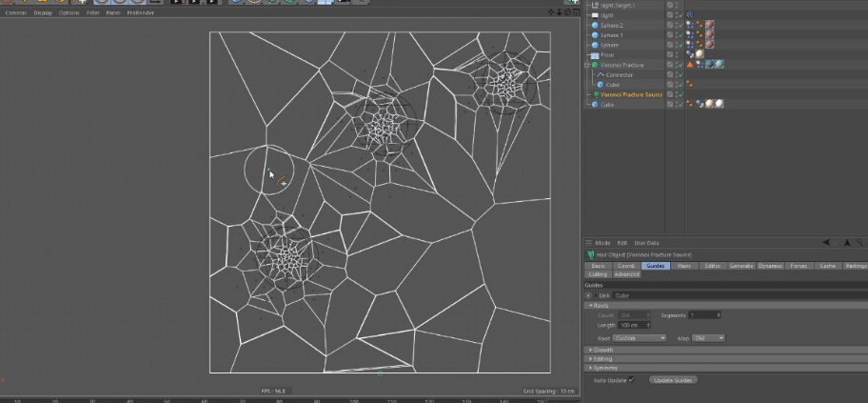Image resolution: width=868 pixels, height=403 pixels.
Task: Expand the Growth section
Action: click(x=591, y=350)
